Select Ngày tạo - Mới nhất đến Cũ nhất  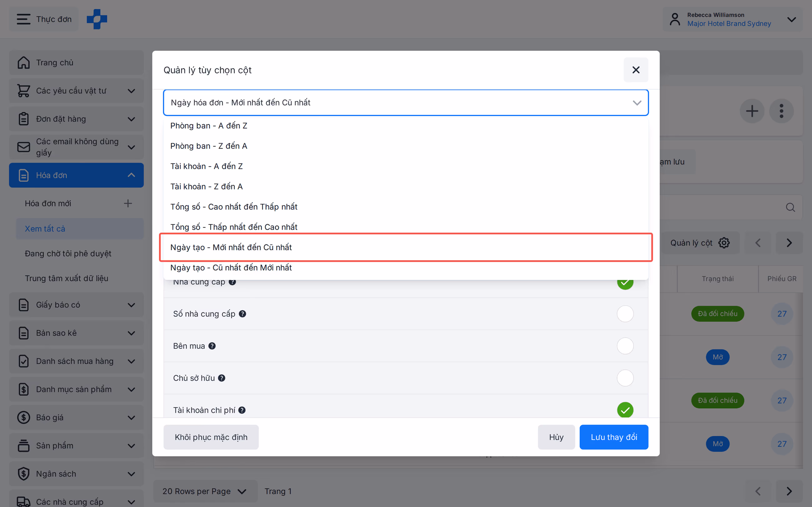pyautogui.click(x=406, y=247)
